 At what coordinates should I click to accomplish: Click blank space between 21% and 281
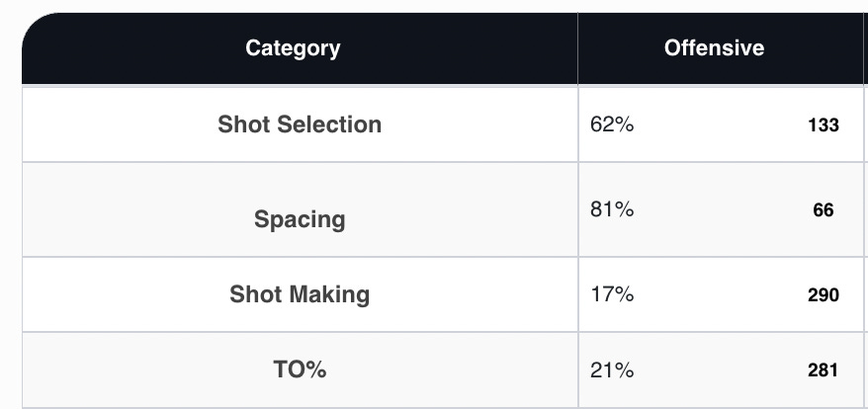coord(721,369)
